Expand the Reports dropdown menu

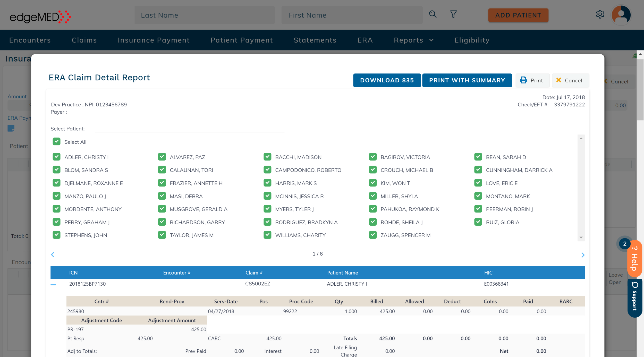pos(413,40)
